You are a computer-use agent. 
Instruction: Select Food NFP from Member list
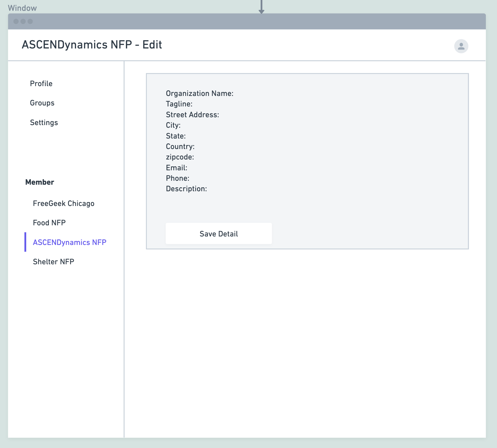pos(49,222)
